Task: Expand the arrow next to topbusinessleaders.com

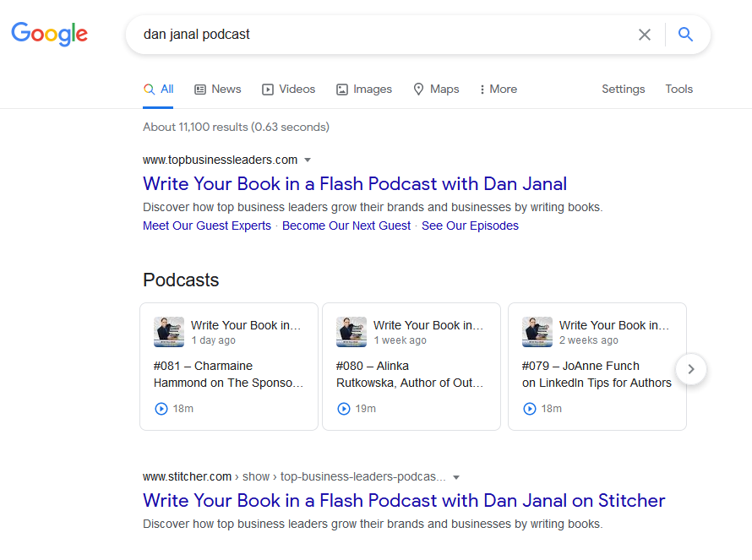Action: (308, 160)
